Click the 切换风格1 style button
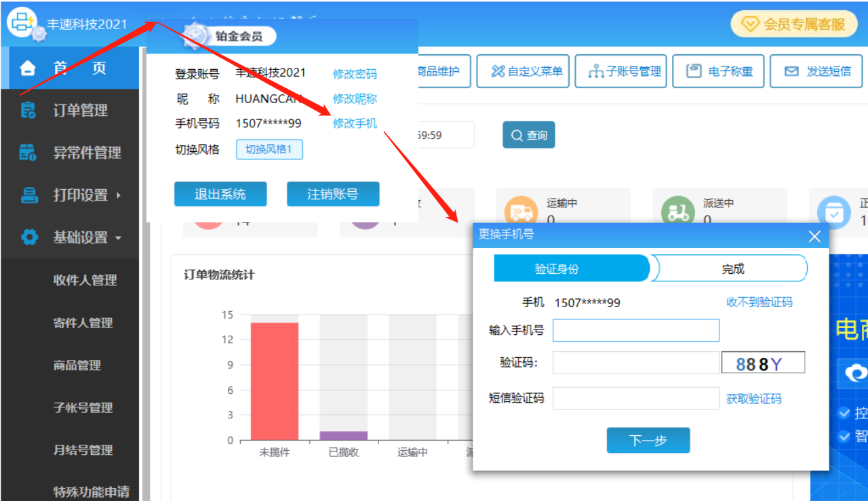Viewport: 868px width, 501px height. coord(269,149)
